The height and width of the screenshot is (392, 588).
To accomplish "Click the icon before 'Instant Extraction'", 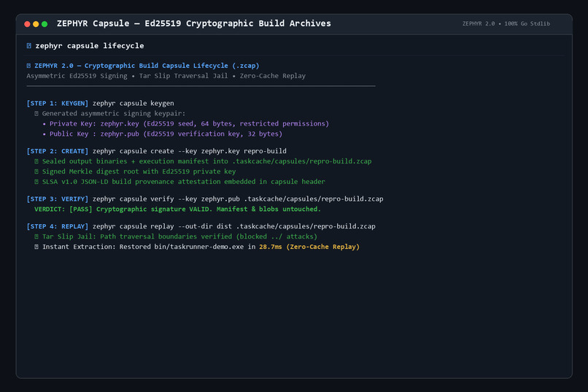I will click(x=36, y=247).
